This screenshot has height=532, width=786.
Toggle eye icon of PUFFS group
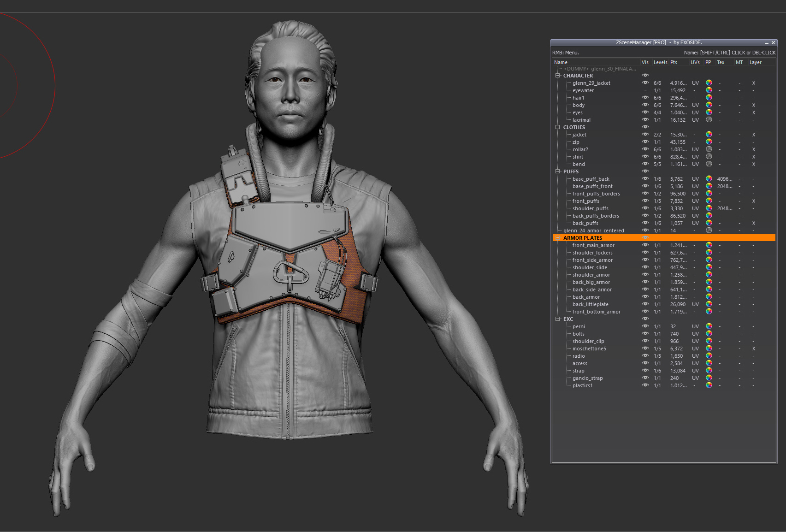click(x=645, y=171)
